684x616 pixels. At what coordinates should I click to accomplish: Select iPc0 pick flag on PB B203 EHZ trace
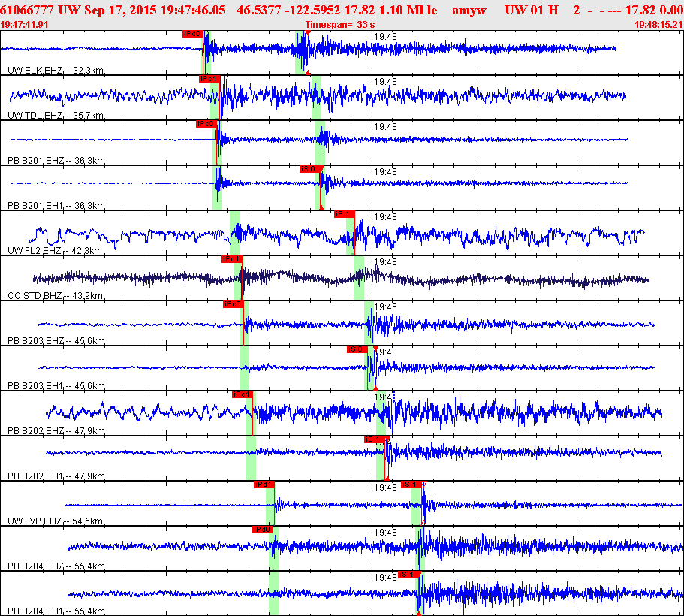click(233, 303)
